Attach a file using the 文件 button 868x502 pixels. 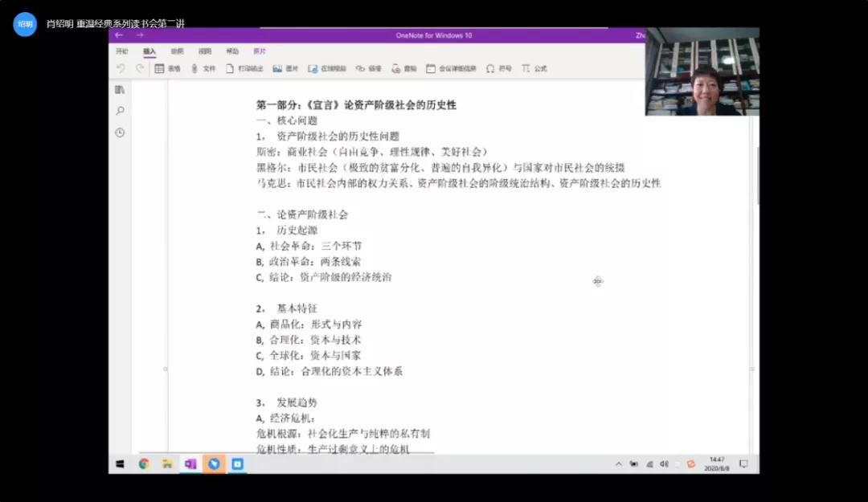203,69
